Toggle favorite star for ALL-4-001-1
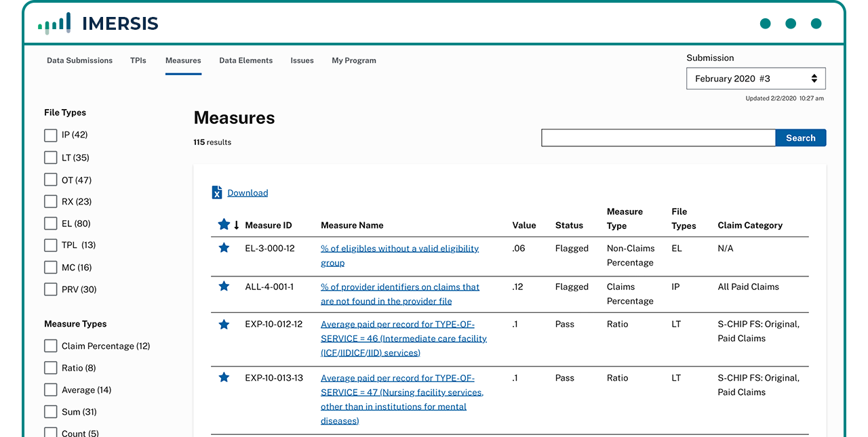868x437 pixels. (224, 287)
